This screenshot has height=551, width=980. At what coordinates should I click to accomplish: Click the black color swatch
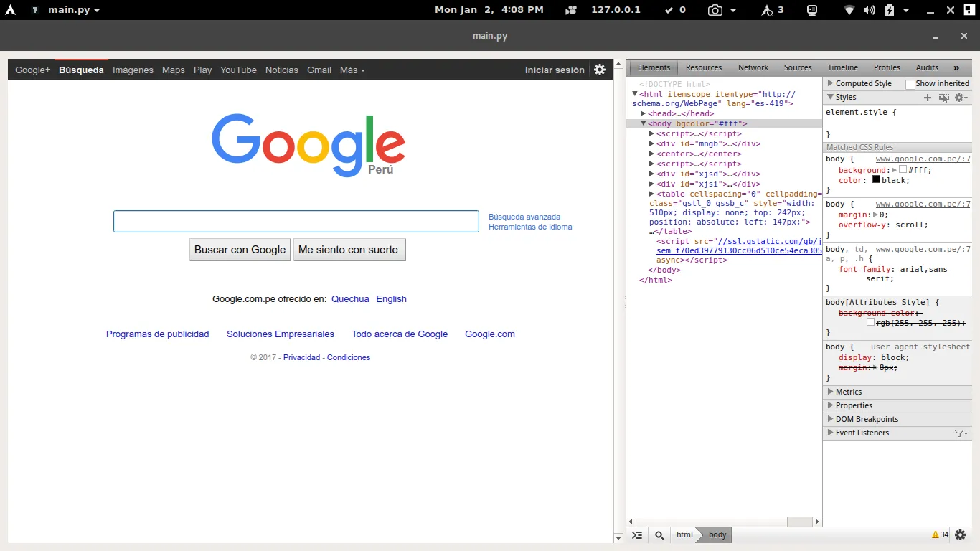click(876, 179)
